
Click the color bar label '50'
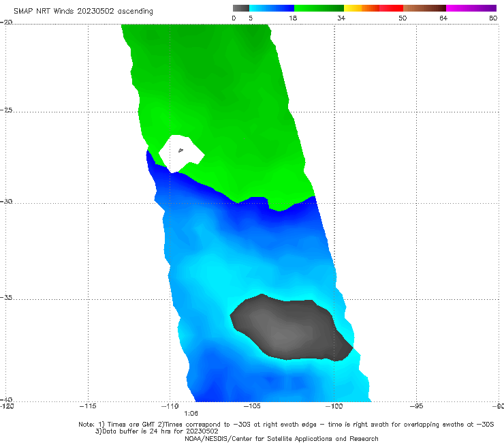pos(403,18)
